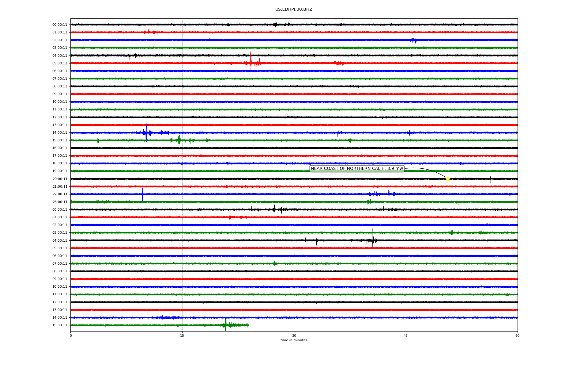The width and height of the screenshot is (588, 368).
Task: Select the yellow star earthquake marker
Action: click(x=448, y=179)
